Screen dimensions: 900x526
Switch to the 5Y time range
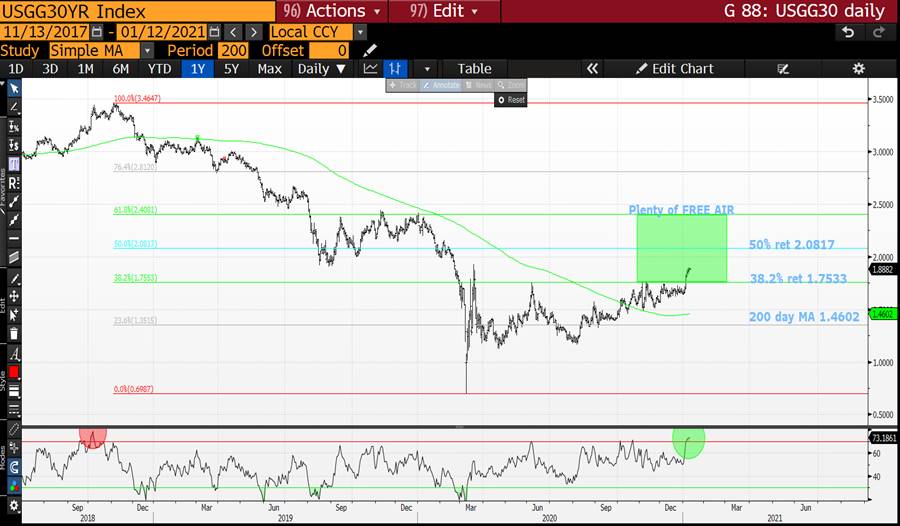point(231,68)
